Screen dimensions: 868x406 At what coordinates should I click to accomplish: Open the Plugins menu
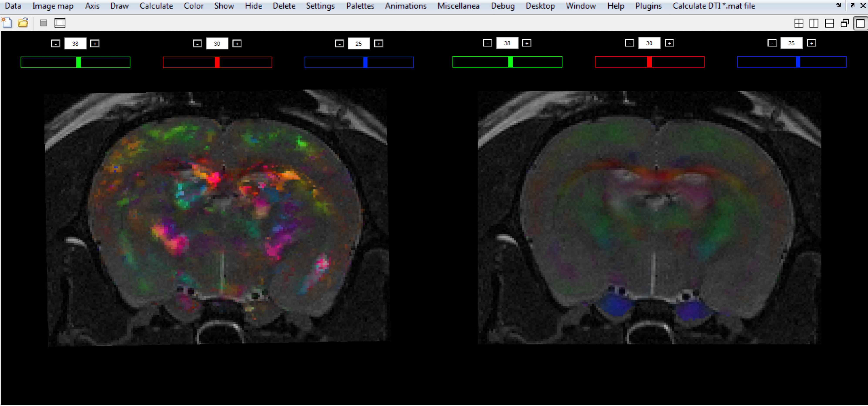coord(648,6)
